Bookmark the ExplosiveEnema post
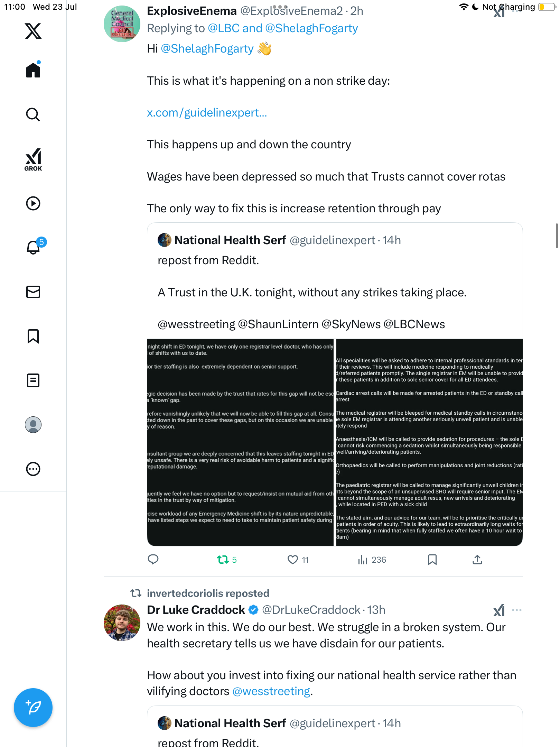The width and height of the screenshot is (560, 747). tap(432, 560)
